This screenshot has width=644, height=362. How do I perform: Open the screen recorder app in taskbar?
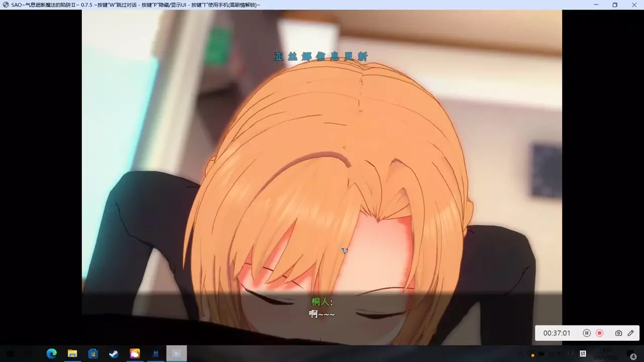(x=135, y=353)
